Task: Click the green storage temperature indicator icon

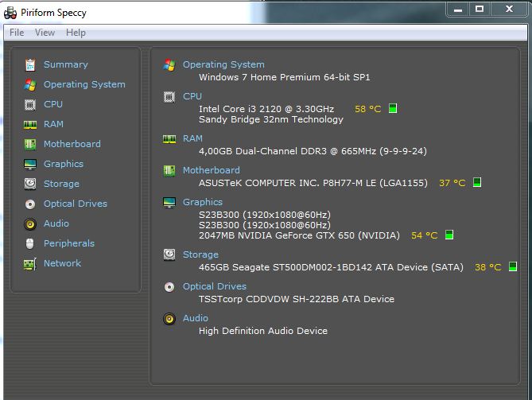Action: pos(513,266)
